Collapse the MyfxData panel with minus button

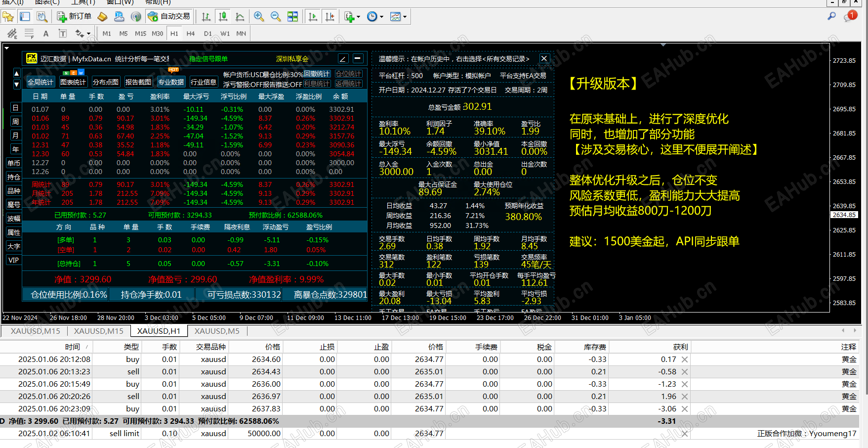point(358,58)
